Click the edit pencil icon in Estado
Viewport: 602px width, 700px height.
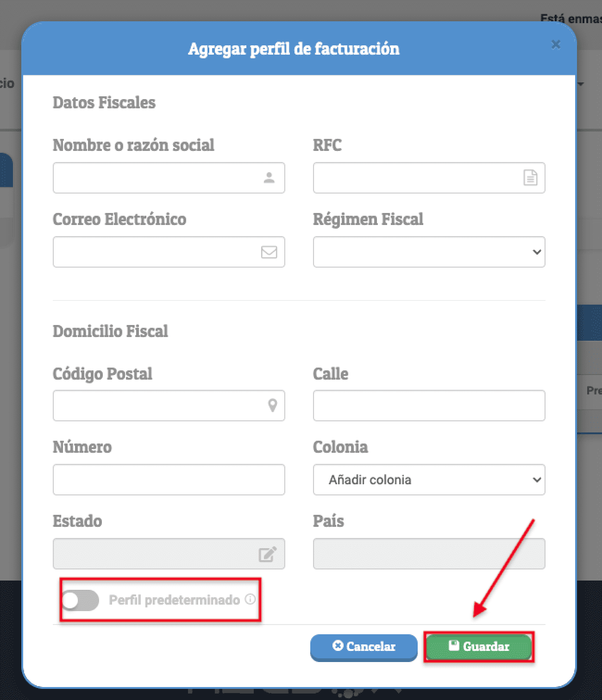pyautogui.click(x=268, y=554)
